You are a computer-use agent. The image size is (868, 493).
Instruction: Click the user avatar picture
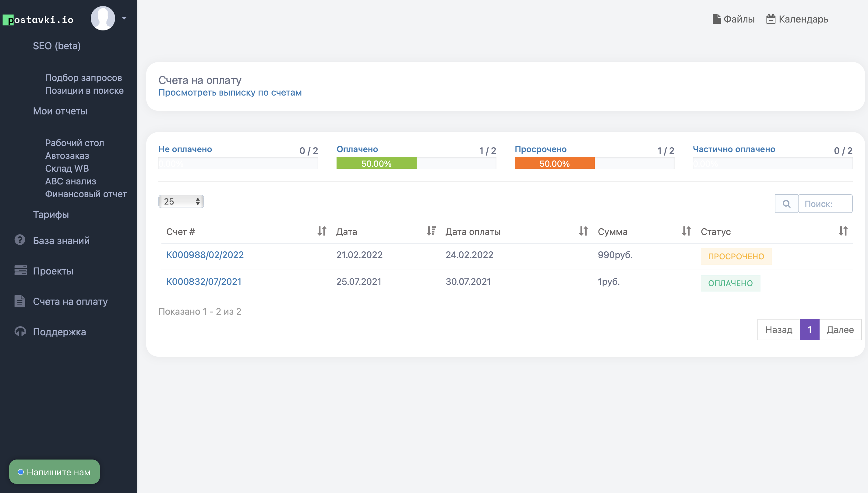pos(103,18)
